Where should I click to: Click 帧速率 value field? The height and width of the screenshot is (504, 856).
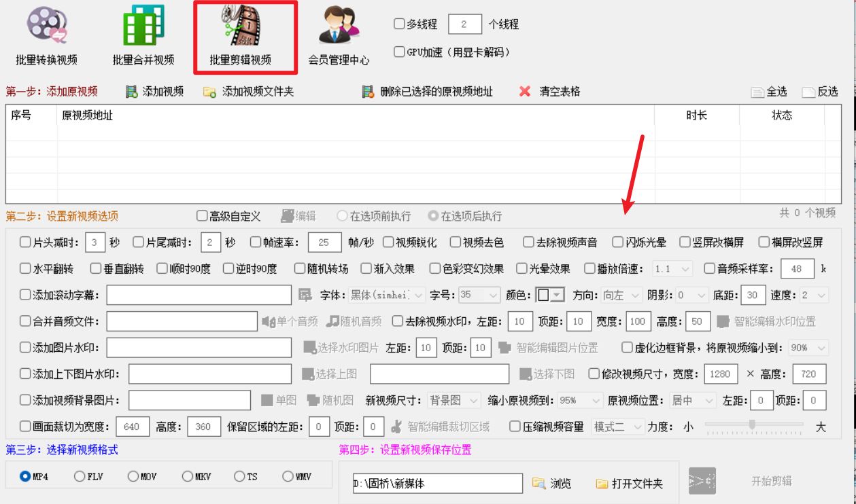324,242
